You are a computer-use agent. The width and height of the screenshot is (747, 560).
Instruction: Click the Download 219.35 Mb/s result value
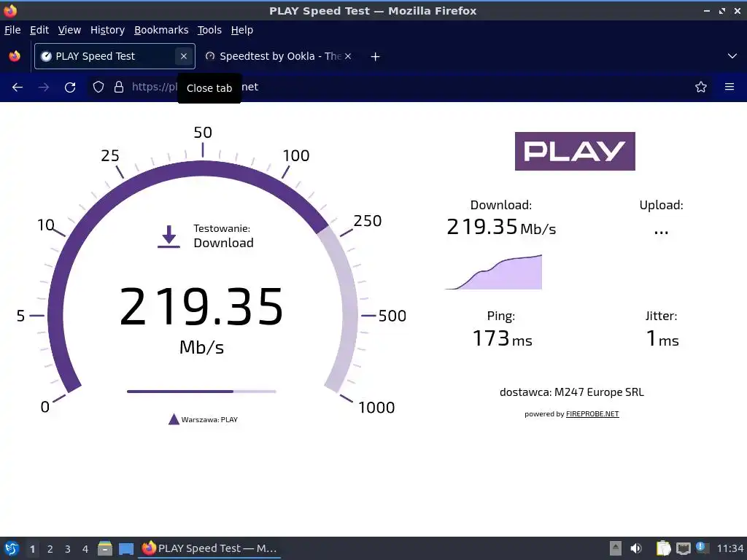(x=501, y=227)
